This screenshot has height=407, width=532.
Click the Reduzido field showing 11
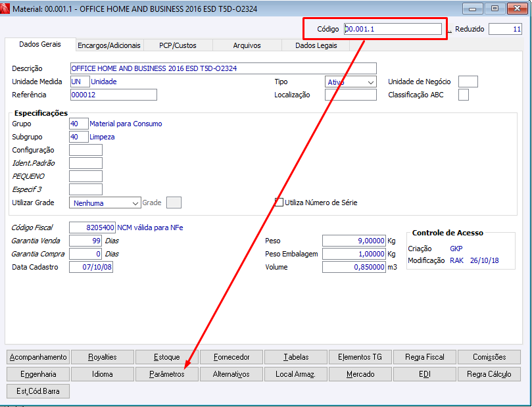pos(505,29)
